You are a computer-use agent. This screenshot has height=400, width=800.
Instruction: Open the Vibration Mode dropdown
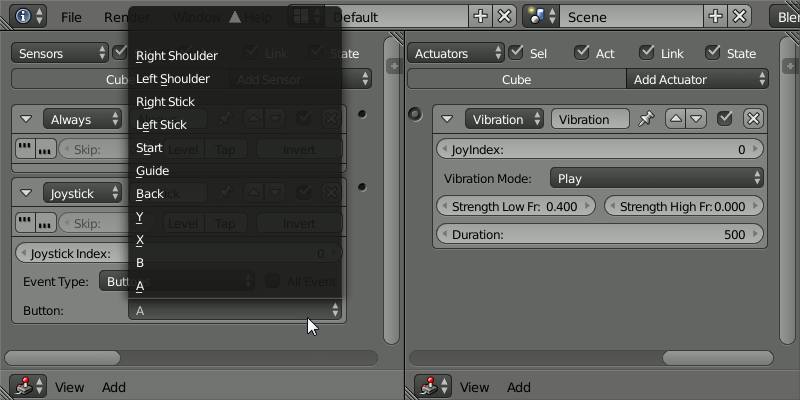(657, 178)
